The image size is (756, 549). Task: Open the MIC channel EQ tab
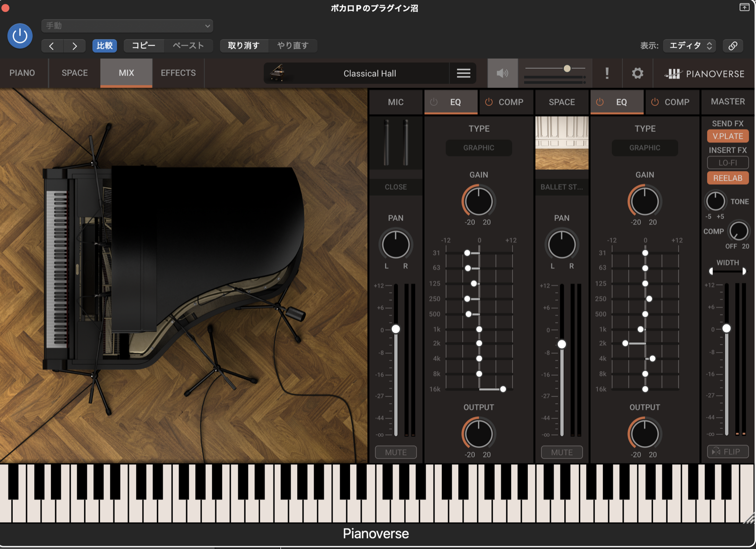(451, 102)
